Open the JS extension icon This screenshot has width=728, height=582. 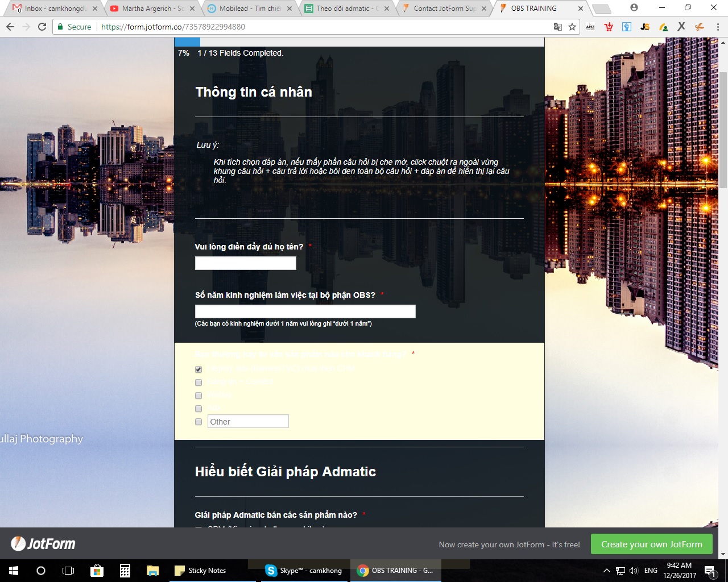644,27
